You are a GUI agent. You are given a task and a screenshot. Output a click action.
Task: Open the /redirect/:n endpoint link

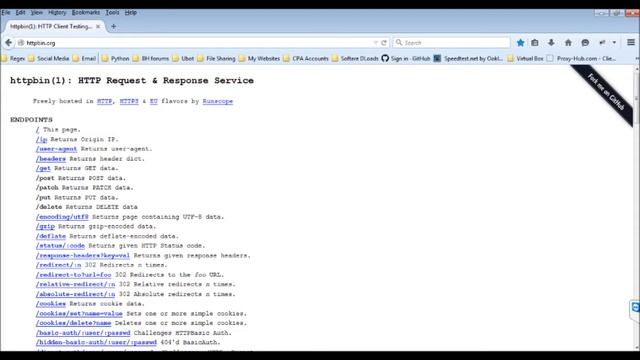coord(58,265)
